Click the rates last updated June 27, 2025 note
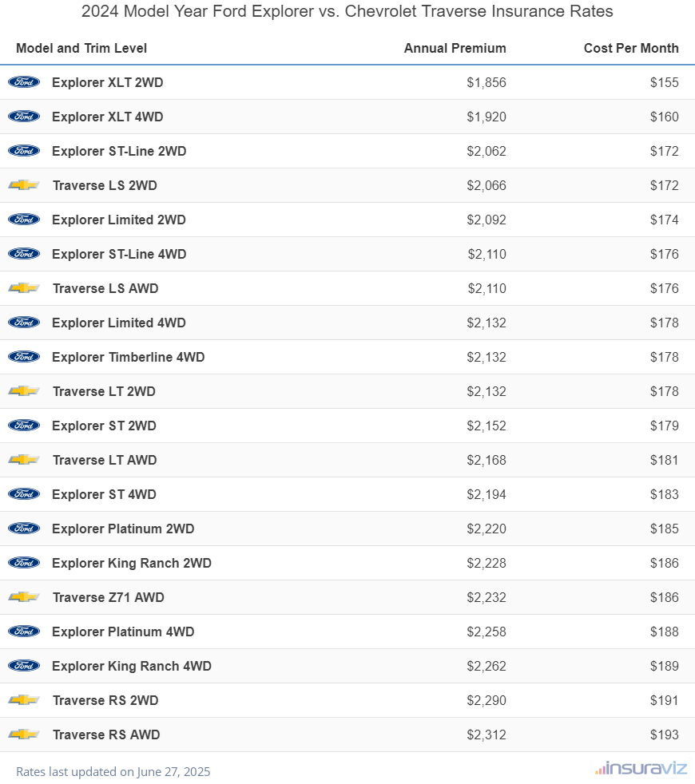This screenshot has width=695, height=784. pyautogui.click(x=113, y=771)
